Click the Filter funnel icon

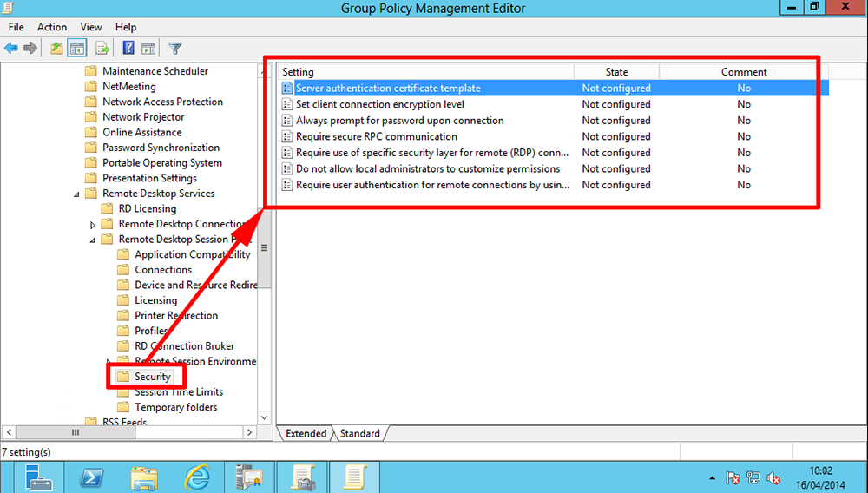[x=174, y=49]
